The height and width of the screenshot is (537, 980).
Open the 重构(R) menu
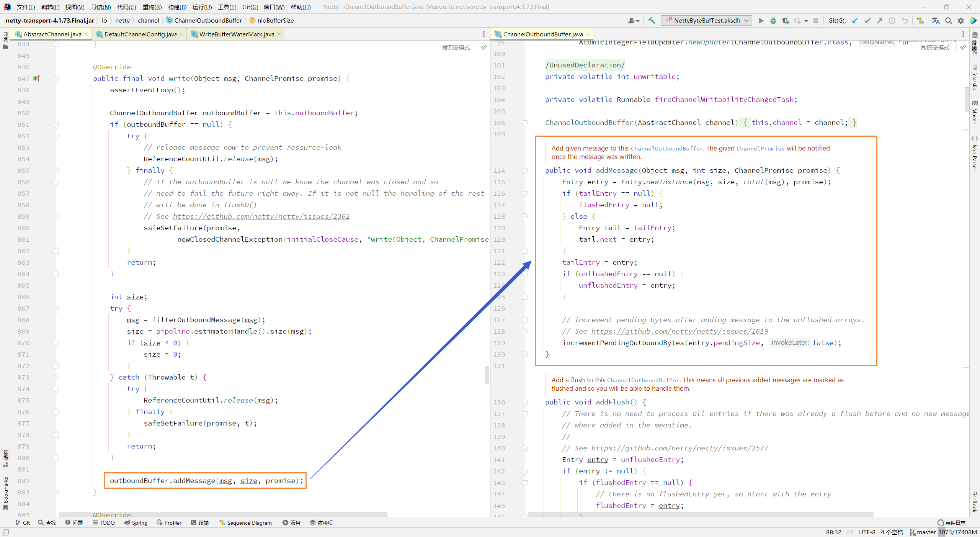tap(152, 7)
